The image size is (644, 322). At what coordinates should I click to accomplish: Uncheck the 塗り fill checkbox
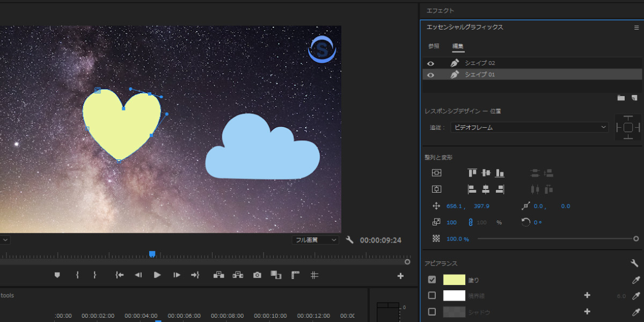pyautogui.click(x=432, y=280)
